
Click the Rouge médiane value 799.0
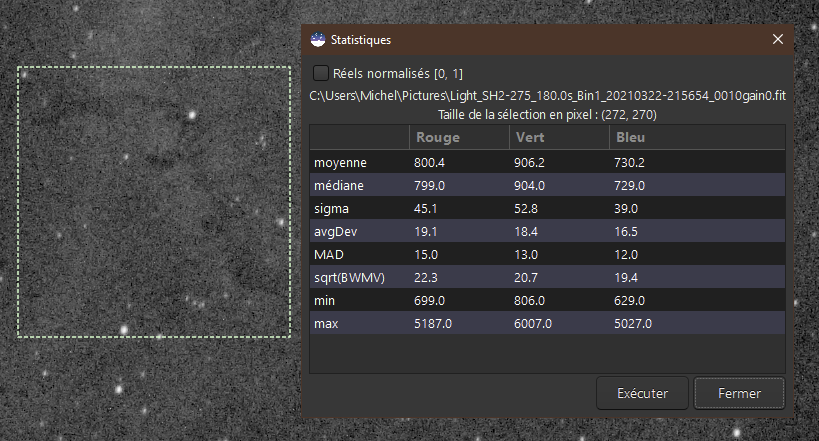point(429,185)
